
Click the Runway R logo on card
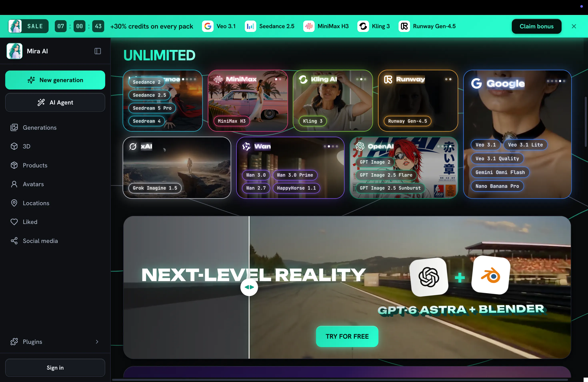[388, 79]
